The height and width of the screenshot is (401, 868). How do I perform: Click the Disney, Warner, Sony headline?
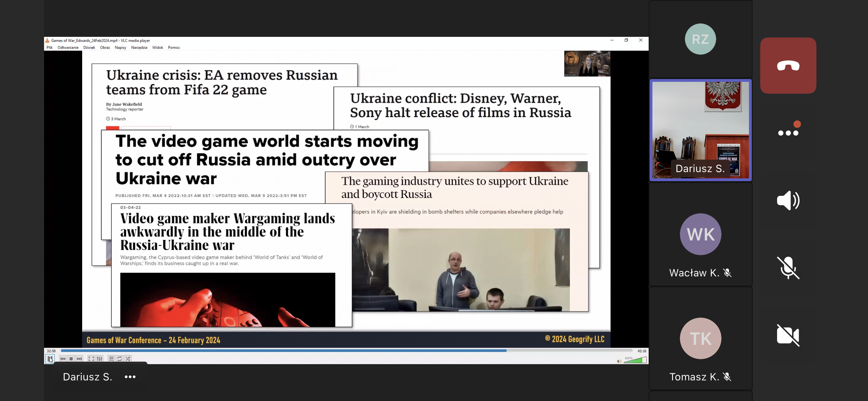pyautogui.click(x=461, y=105)
